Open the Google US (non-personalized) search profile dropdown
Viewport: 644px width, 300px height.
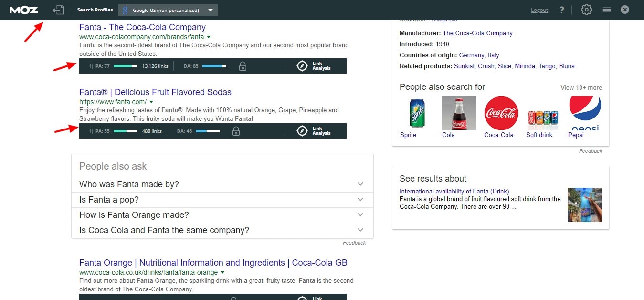(168, 10)
